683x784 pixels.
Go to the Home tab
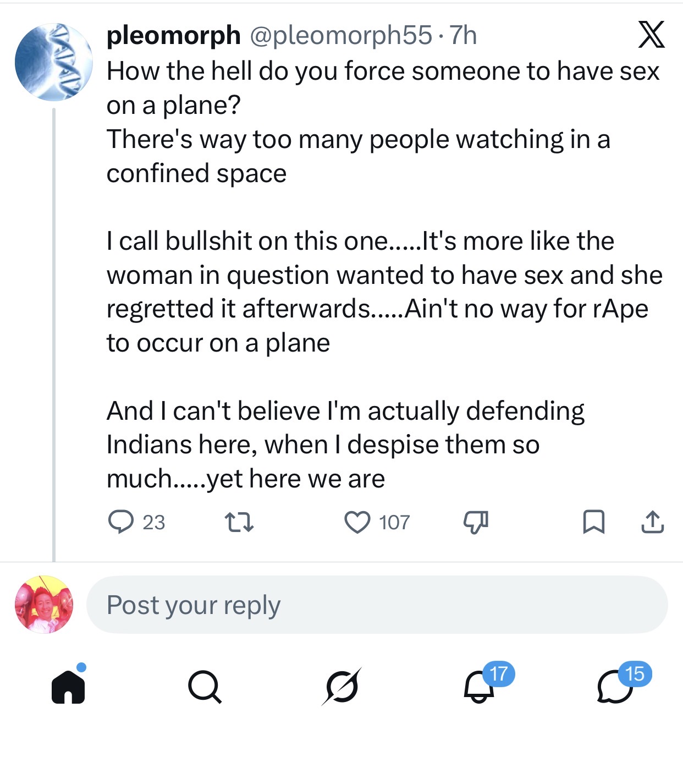[x=68, y=687]
